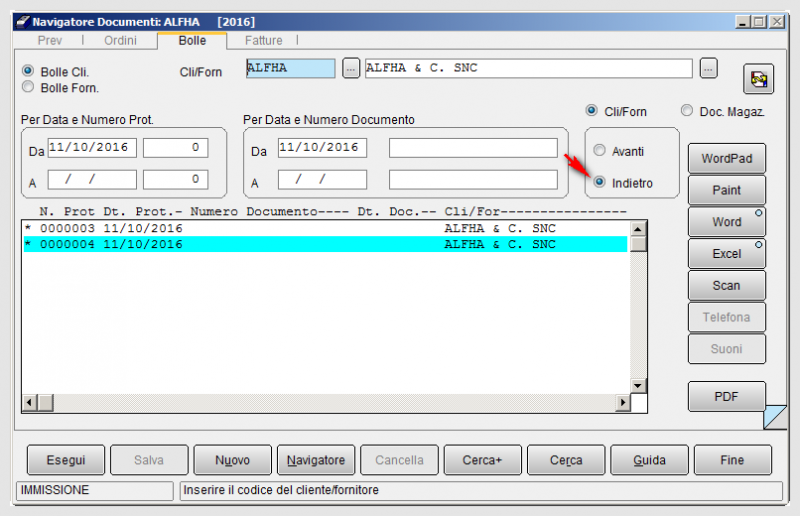
Task: Open Guida help button
Action: [x=649, y=460]
